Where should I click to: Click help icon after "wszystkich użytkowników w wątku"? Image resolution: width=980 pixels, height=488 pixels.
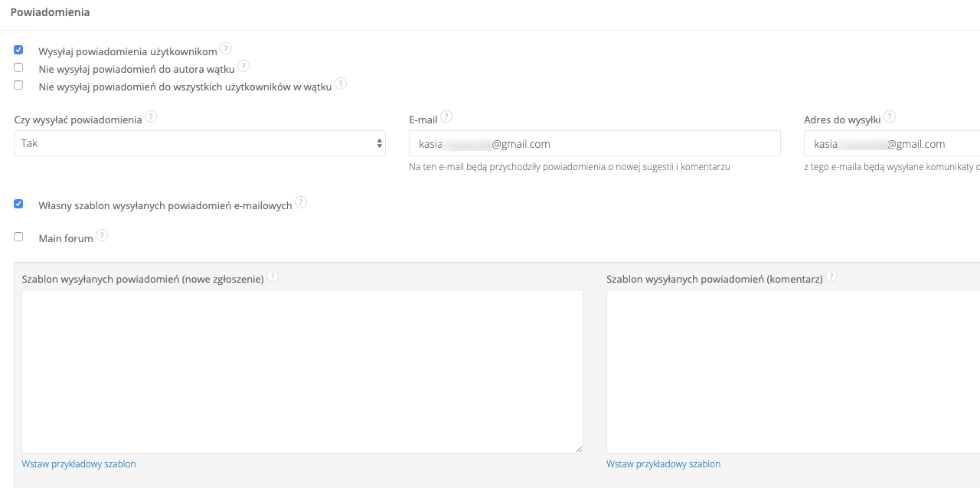tap(341, 84)
